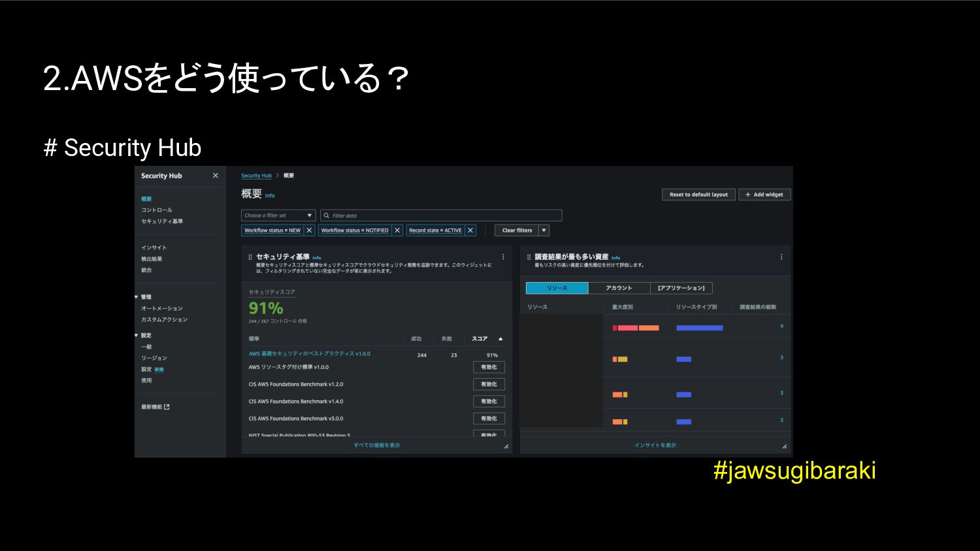
Task: Click the Workflow status = NOTIFIED filter chip
Action: (x=355, y=230)
